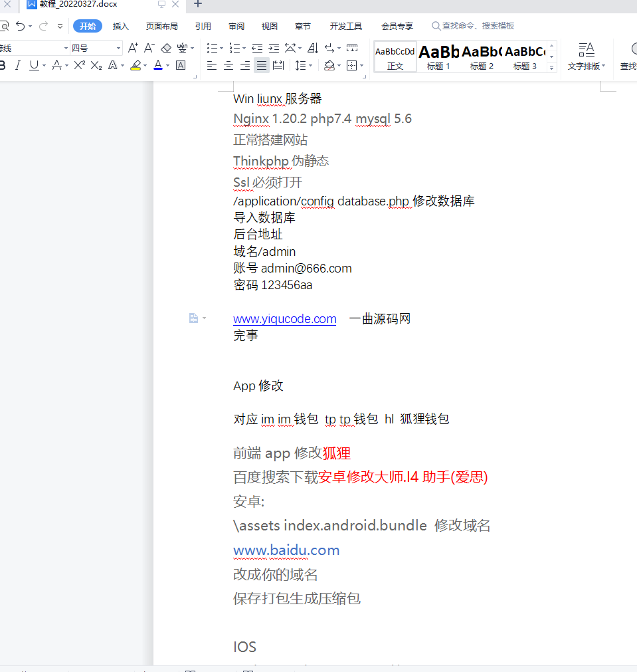The height and width of the screenshot is (672, 637).
Task: Click the distributed alignment icon
Action: click(278, 66)
